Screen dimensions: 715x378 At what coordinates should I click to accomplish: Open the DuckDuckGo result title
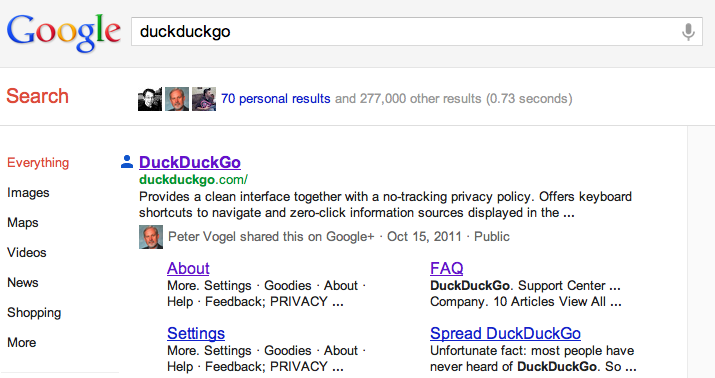(x=190, y=162)
